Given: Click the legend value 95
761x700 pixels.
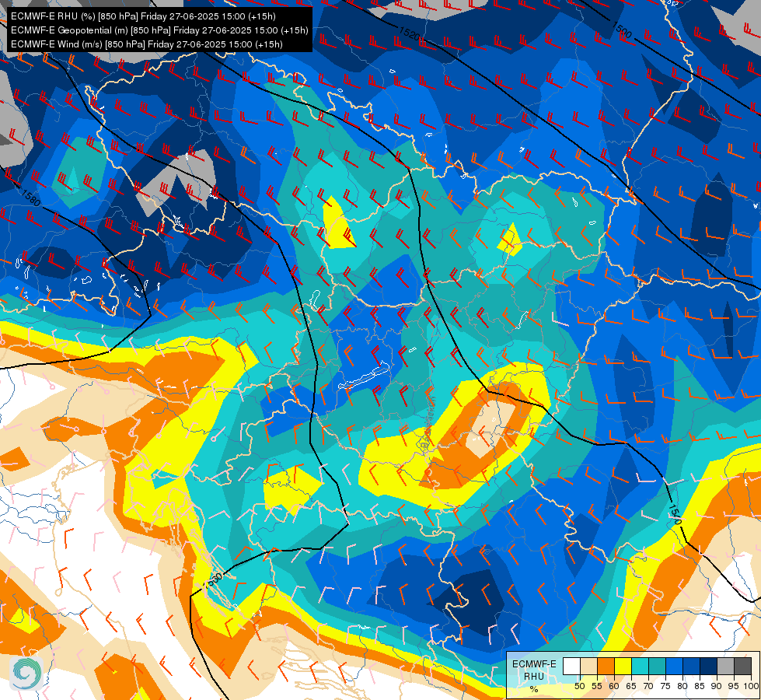Looking at the screenshot, I should pos(734,686).
